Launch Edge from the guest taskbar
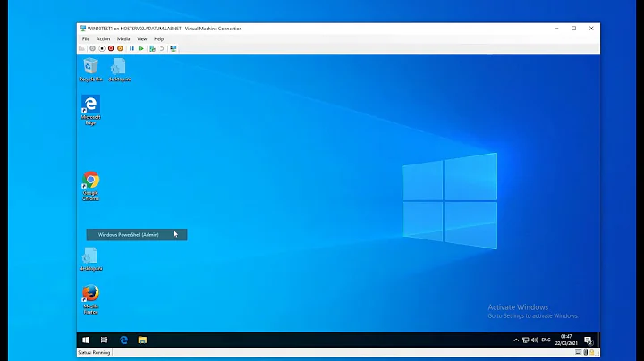Image resolution: width=644 pixels, height=361 pixels. (x=123, y=340)
